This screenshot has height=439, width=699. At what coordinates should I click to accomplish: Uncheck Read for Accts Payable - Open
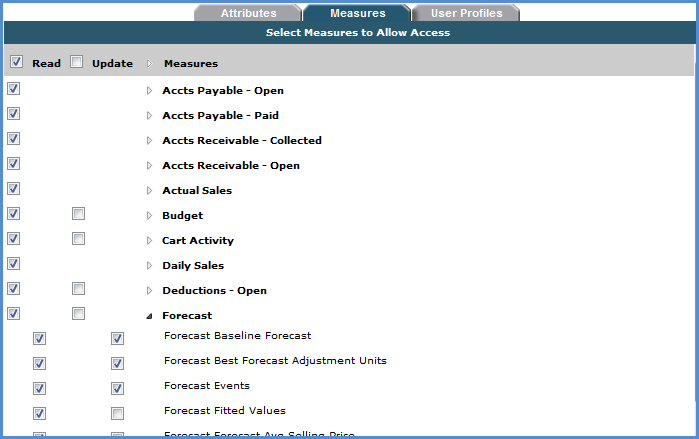(x=14, y=89)
